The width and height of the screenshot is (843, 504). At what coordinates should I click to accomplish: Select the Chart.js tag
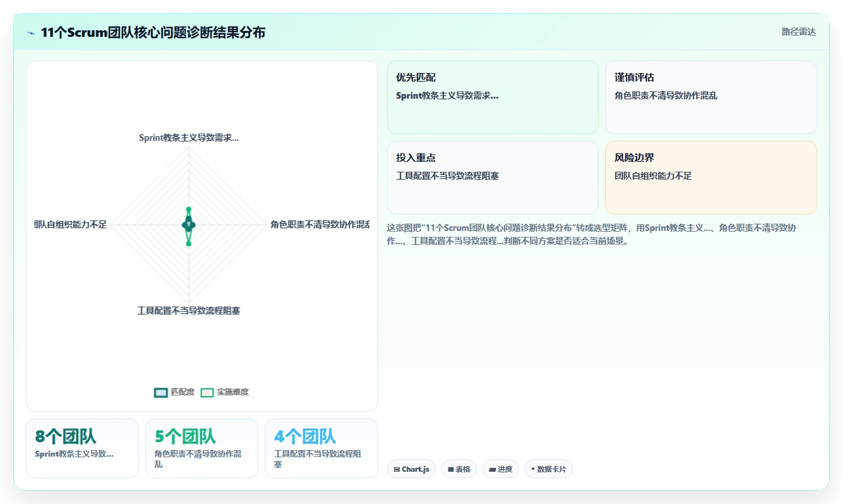[412, 469]
